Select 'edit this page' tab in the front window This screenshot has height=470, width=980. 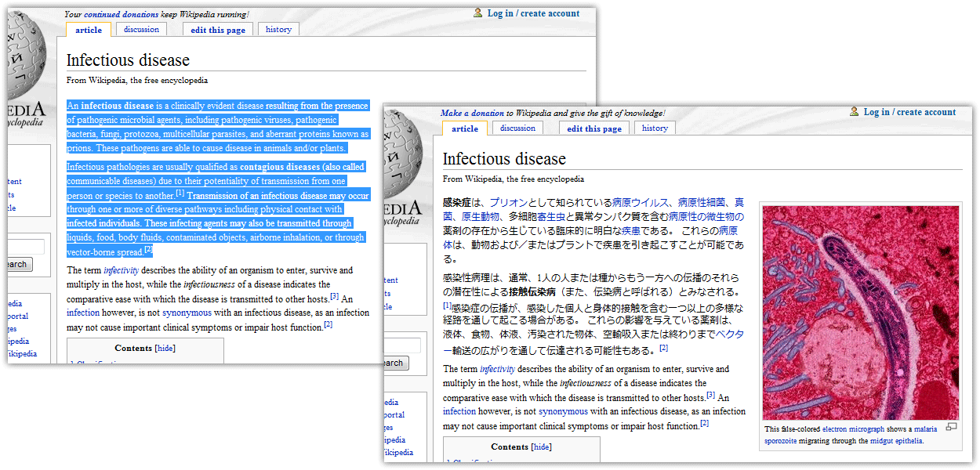[x=594, y=128]
